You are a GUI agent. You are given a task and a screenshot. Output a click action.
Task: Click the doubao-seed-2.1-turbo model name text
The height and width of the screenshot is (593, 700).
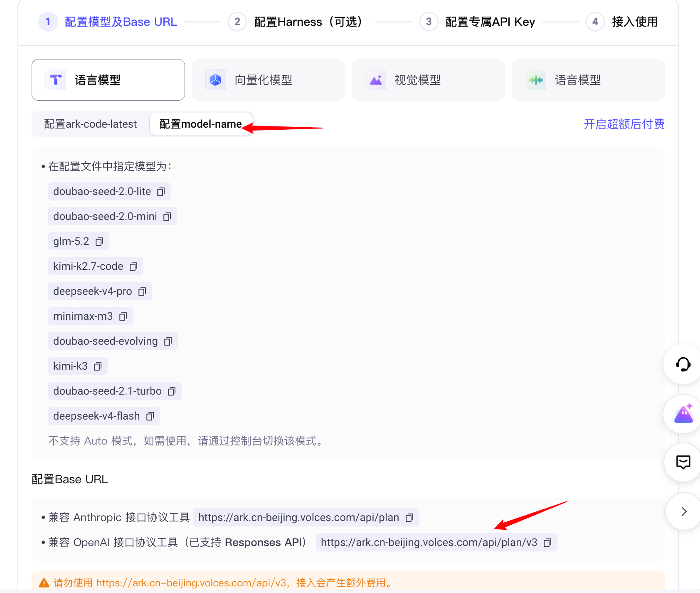(107, 391)
